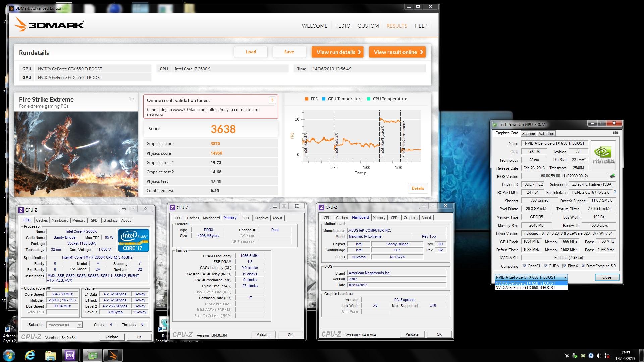Click the GPU-Z screenshot camera icon
This screenshot has width=644, height=362.
[615, 133]
